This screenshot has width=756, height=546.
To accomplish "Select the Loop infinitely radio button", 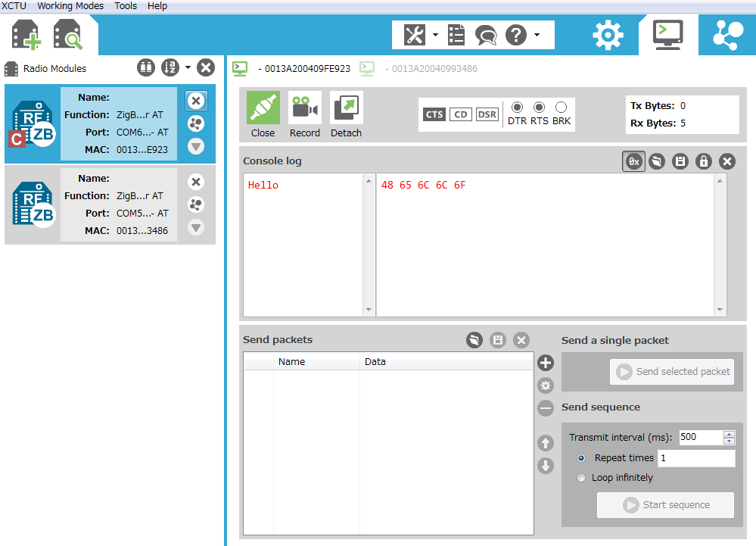I will tap(581, 478).
